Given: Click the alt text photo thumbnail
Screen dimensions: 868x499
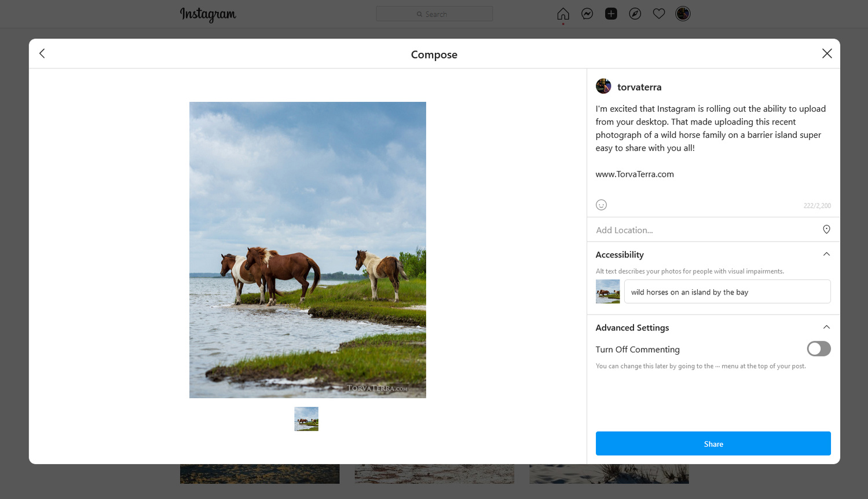Looking at the screenshot, I should tap(607, 292).
